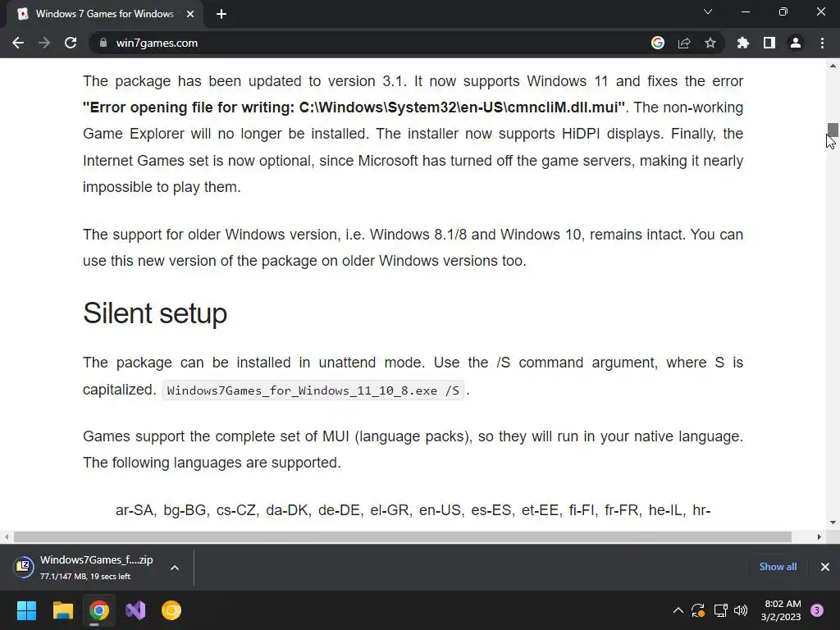
Task: View site information via lock icon
Action: 103,43
